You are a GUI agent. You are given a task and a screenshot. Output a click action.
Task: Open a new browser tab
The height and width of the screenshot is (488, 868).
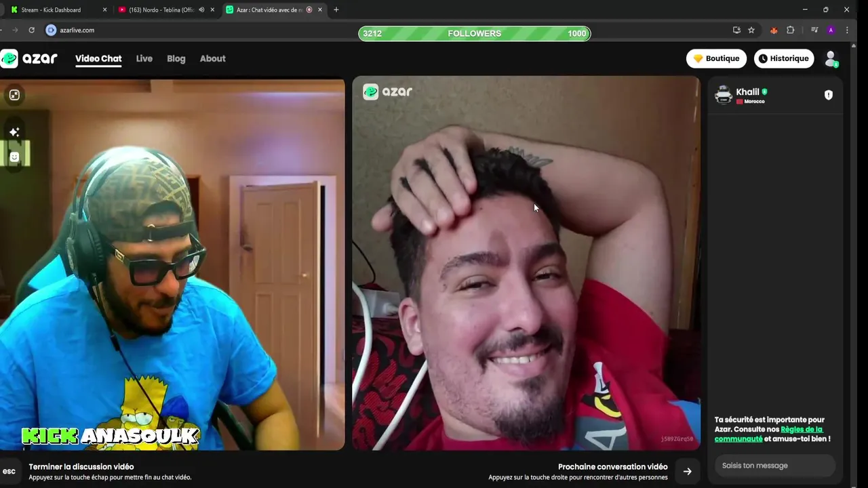(336, 10)
